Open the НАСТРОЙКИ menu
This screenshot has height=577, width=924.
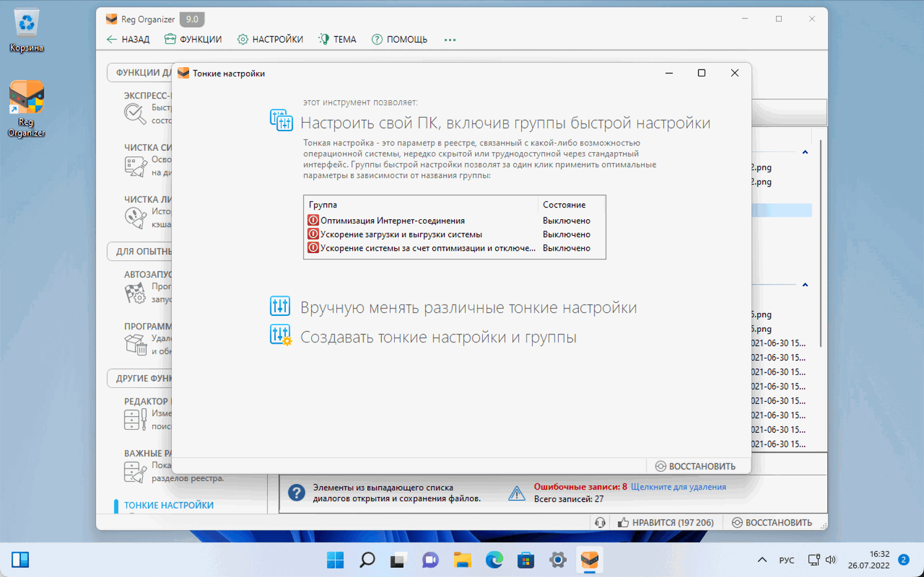click(x=270, y=39)
